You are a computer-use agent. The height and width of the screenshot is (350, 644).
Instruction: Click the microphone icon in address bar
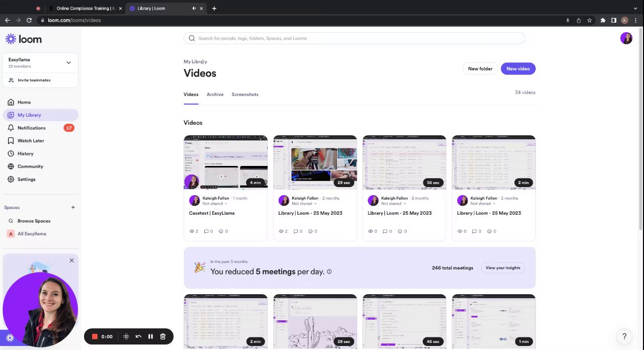[568, 20]
